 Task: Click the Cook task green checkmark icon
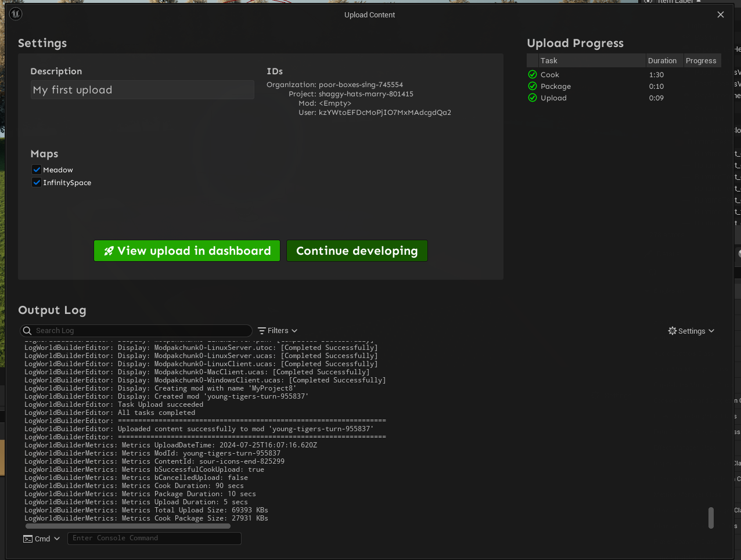(x=533, y=74)
